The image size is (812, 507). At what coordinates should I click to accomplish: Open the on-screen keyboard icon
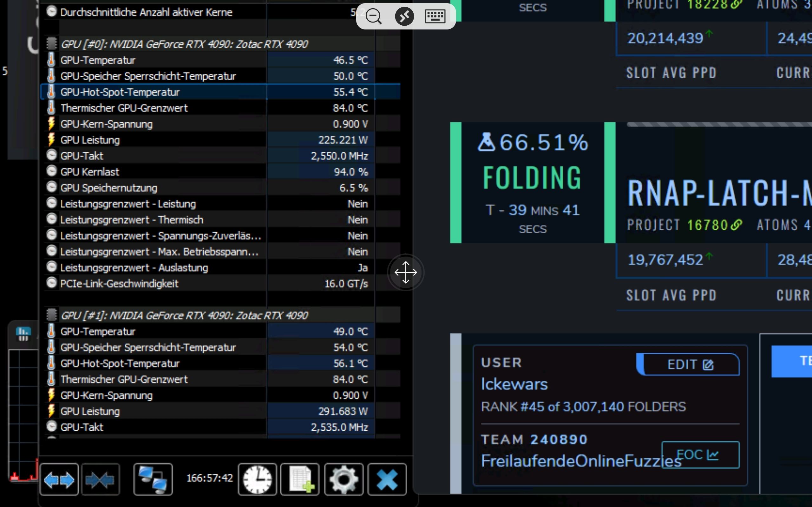coord(435,16)
